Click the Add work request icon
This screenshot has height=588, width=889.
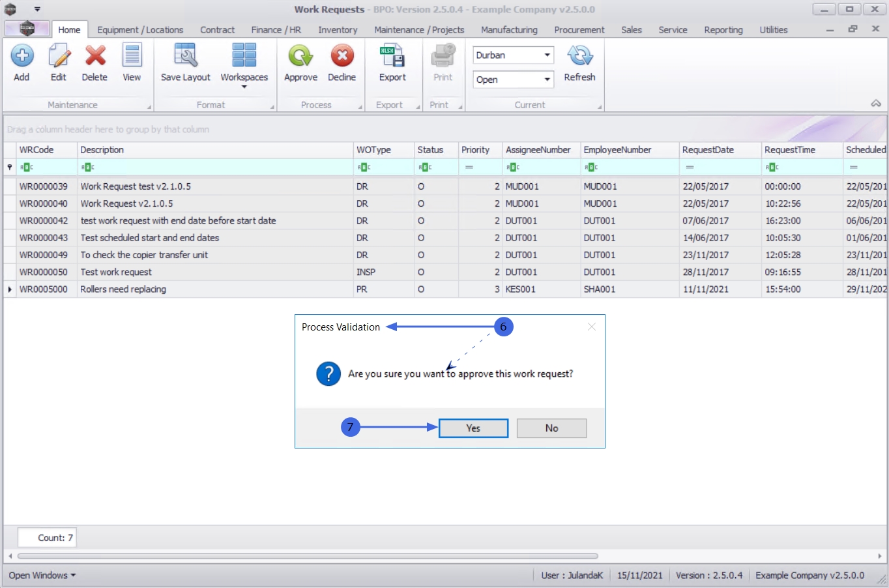[x=22, y=57]
